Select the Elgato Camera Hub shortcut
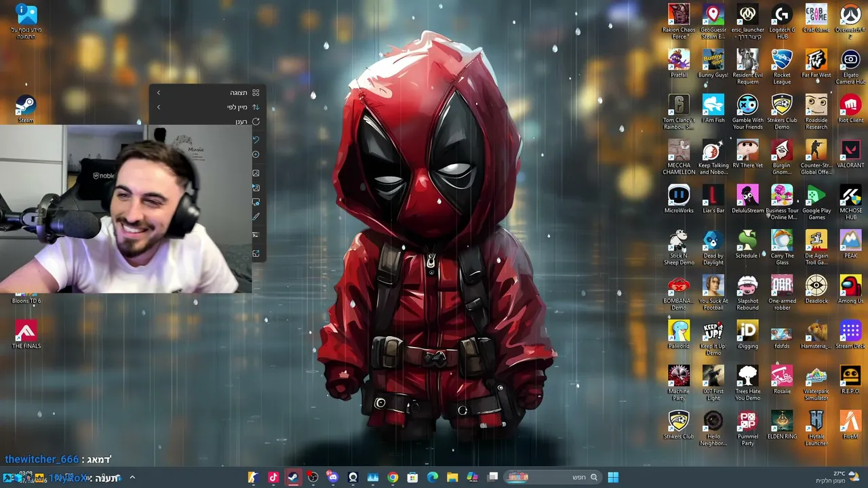Viewport: 868px width, 488px height. 850,66
